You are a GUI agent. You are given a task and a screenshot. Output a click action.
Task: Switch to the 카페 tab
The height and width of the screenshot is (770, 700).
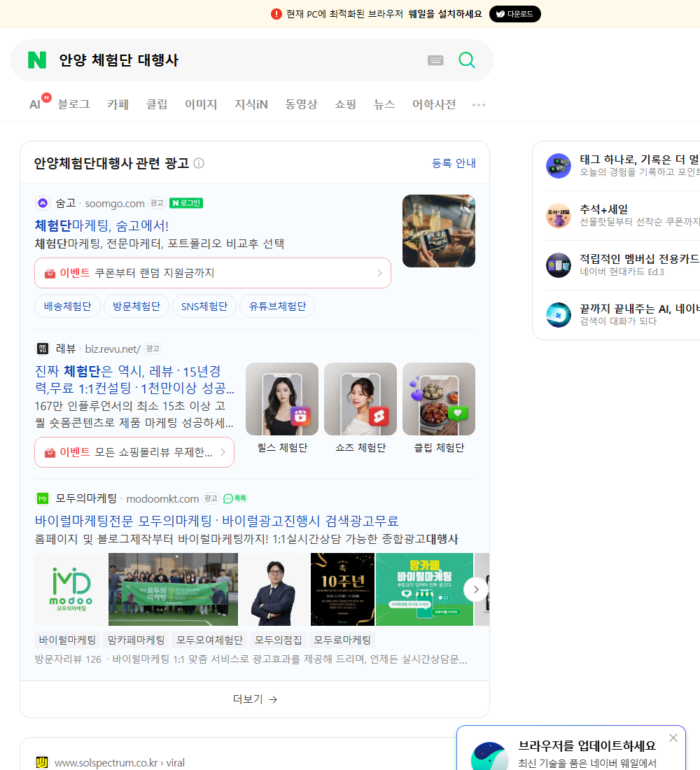point(118,104)
